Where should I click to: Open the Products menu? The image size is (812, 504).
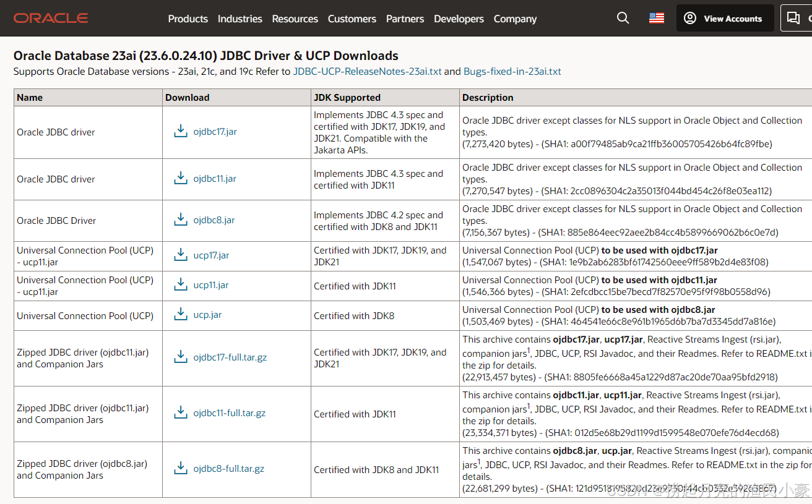point(188,19)
